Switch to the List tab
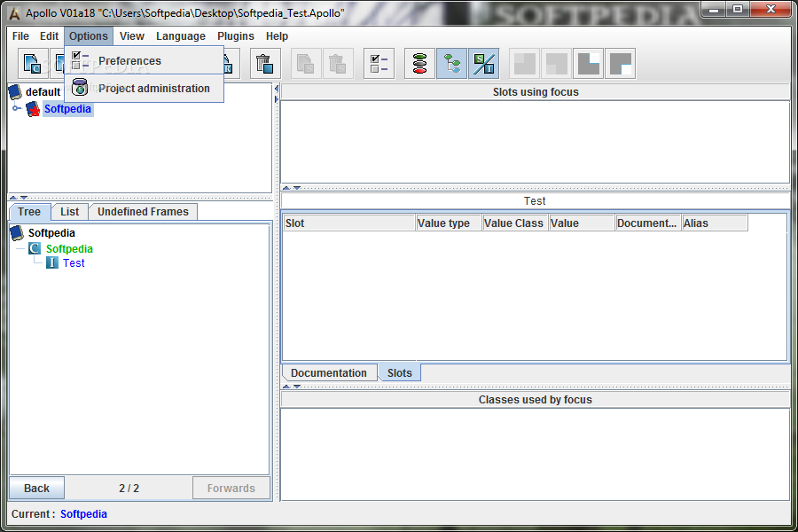The image size is (798, 532). [70, 212]
